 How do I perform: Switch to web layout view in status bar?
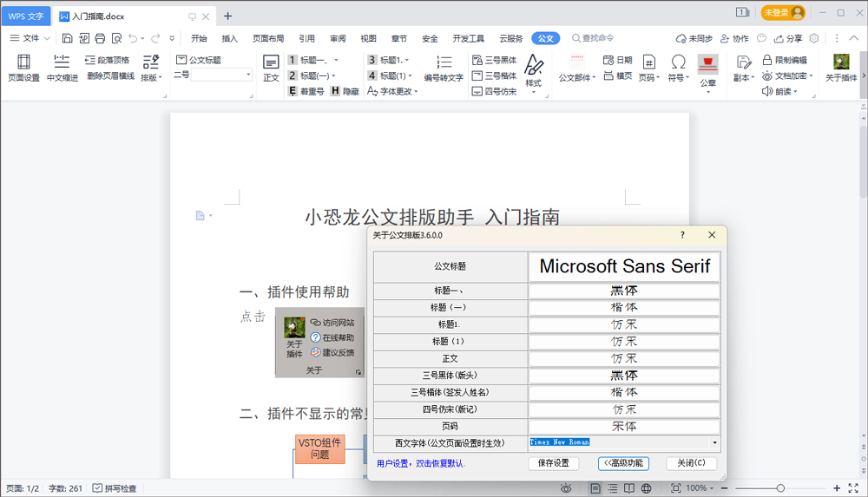coord(646,488)
